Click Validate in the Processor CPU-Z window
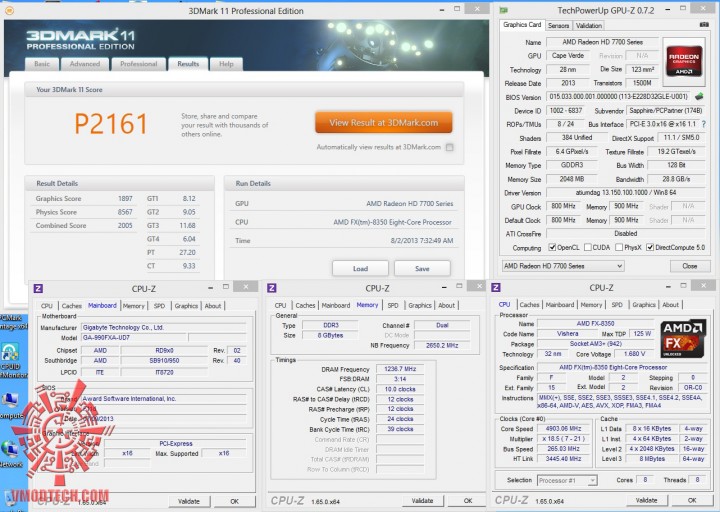The height and width of the screenshot is (512, 720). click(x=646, y=501)
